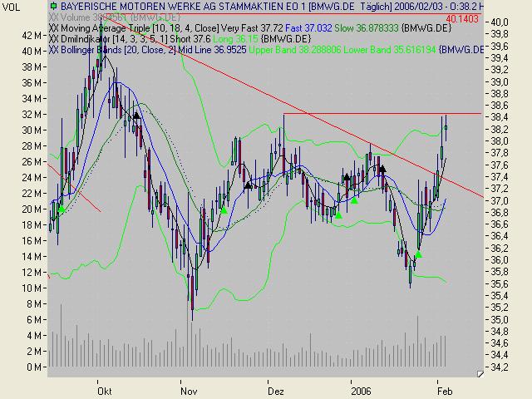Click the red 40.1403 price label

coord(463,17)
